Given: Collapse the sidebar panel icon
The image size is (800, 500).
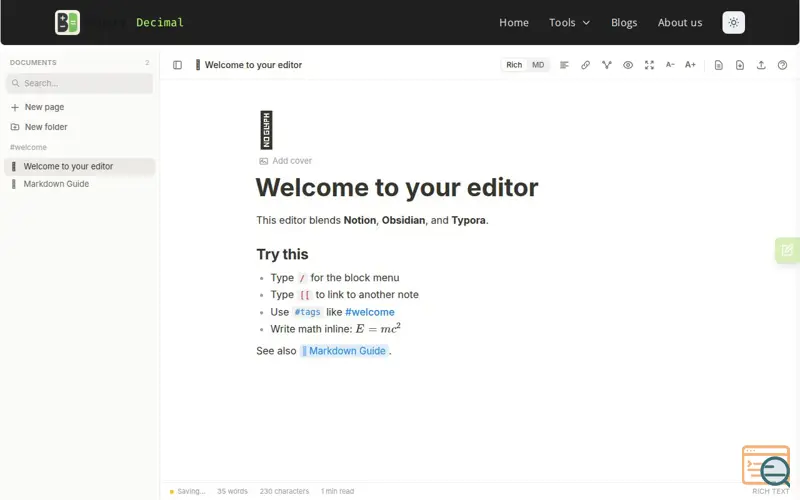Looking at the screenshot, I should [x=177, y=65].
